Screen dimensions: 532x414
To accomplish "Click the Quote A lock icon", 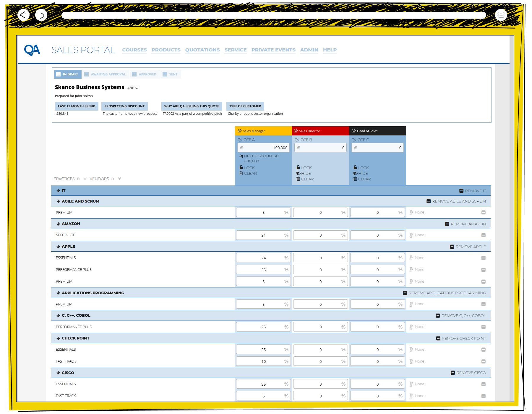I will click(x=241, y=167).
